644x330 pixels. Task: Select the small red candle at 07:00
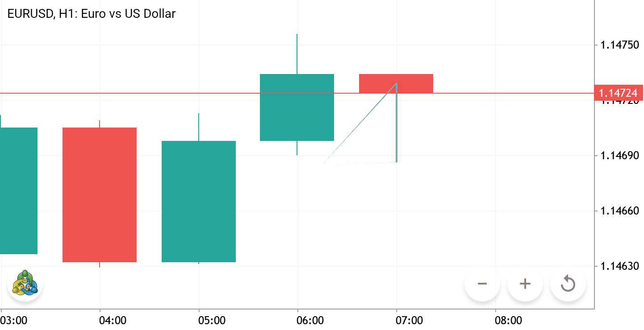[396, 83]
